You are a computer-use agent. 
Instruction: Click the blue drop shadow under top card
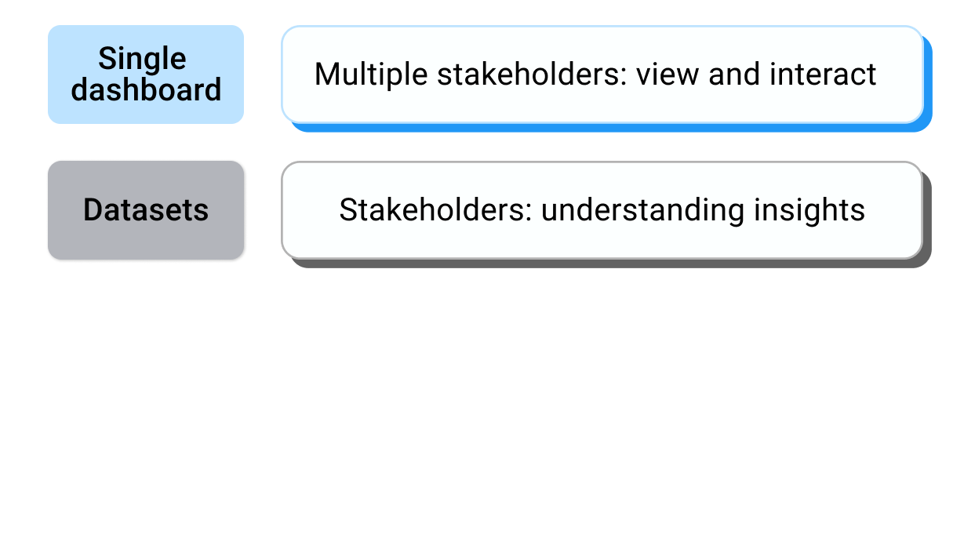tap(610, 128)
